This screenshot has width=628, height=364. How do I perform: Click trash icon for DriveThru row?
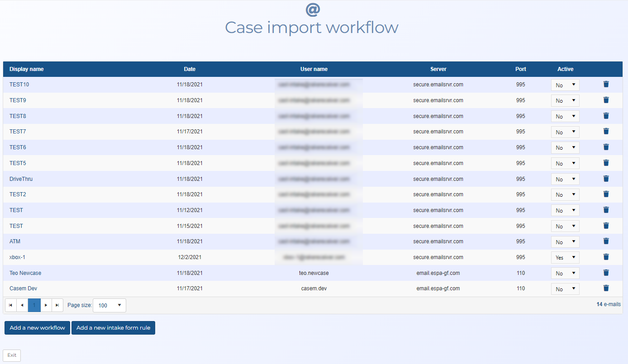pyautogui.click(x=606, y=179)
